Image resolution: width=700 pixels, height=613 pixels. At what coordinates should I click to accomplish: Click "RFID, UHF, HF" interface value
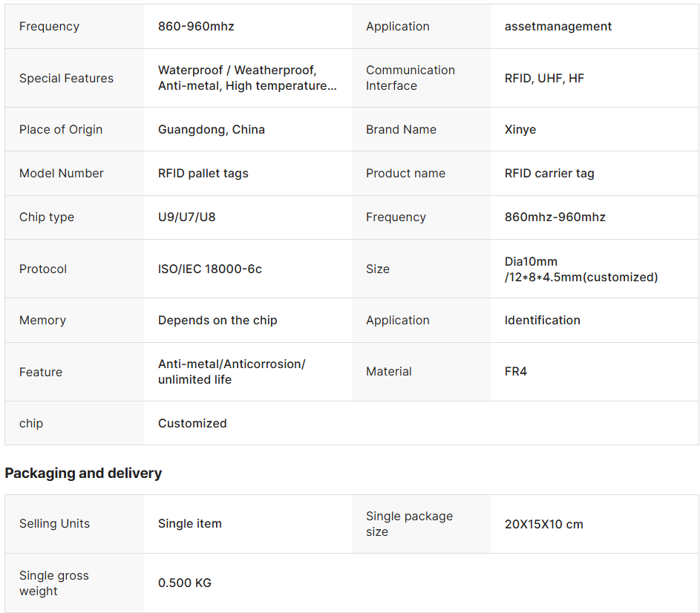click(x=544, y=78)
